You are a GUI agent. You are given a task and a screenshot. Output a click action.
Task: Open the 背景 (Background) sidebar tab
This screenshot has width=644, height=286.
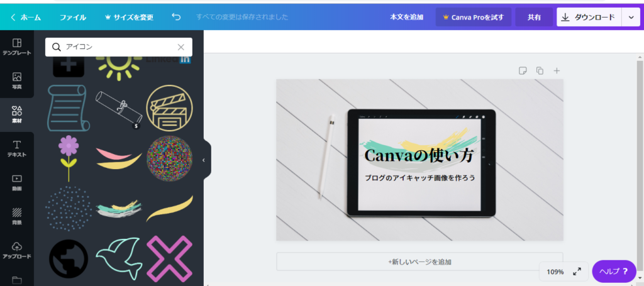click(17, 217)
